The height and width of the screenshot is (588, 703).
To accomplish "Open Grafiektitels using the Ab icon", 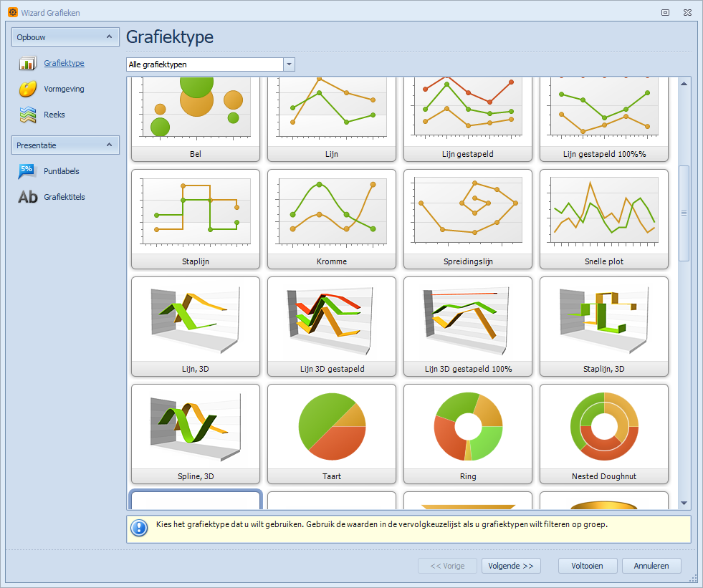I will click(x=27, y=197).
